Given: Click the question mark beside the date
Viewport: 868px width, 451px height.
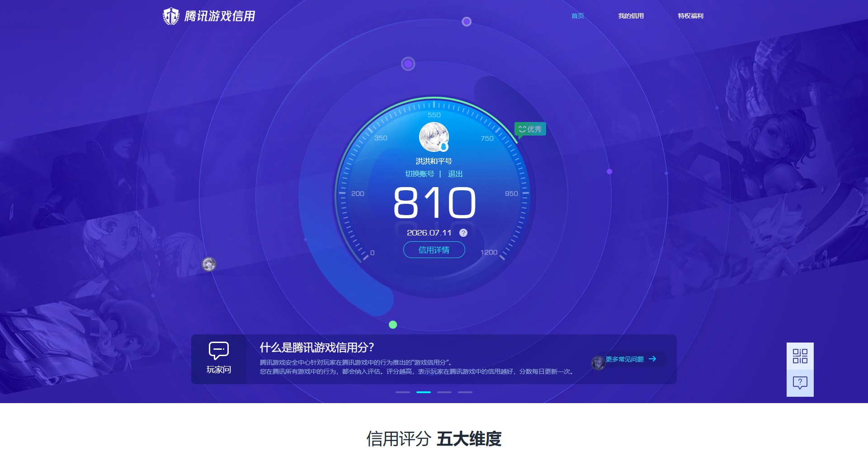Looking at the screenshot, I should point(463,233).
